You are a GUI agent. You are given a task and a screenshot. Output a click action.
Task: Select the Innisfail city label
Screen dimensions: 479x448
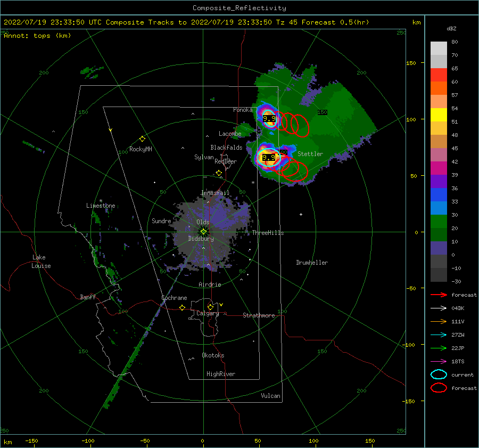tap(215, 193)
